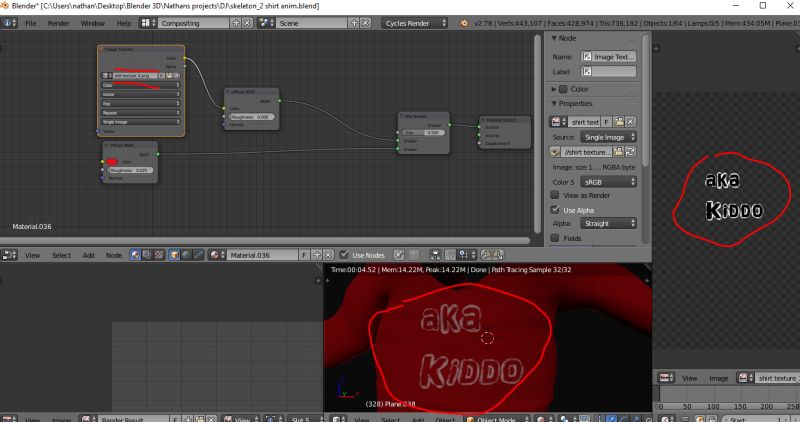Open the Image Texture node's Repeat extension dropdown

point(140,113)
